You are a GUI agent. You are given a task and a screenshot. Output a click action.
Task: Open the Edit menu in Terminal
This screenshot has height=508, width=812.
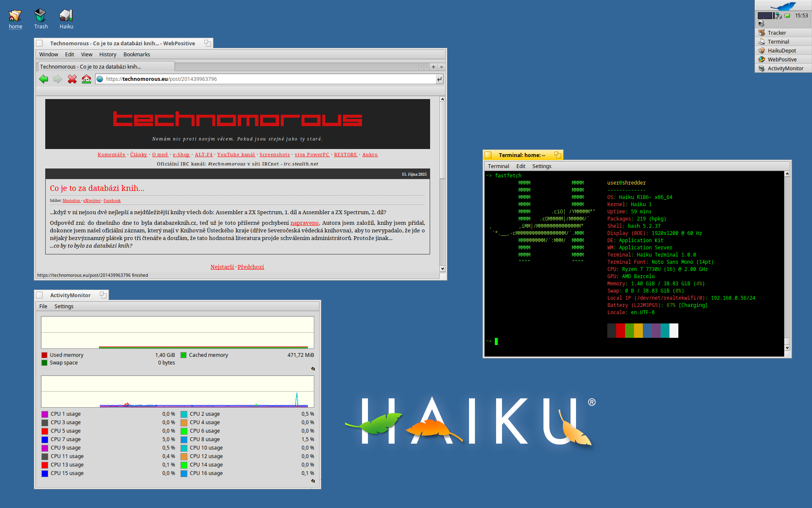click(x=521, y=166)
